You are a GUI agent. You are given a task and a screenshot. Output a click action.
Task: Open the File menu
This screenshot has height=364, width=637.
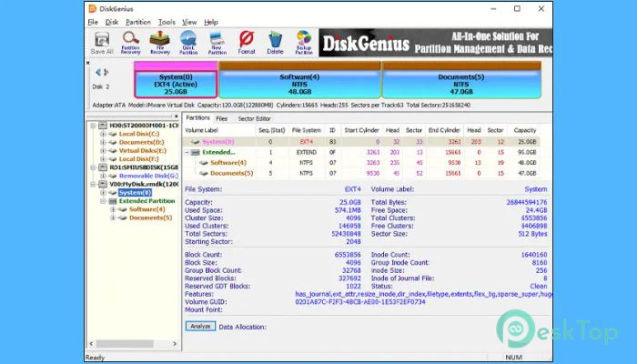(93, 23)
